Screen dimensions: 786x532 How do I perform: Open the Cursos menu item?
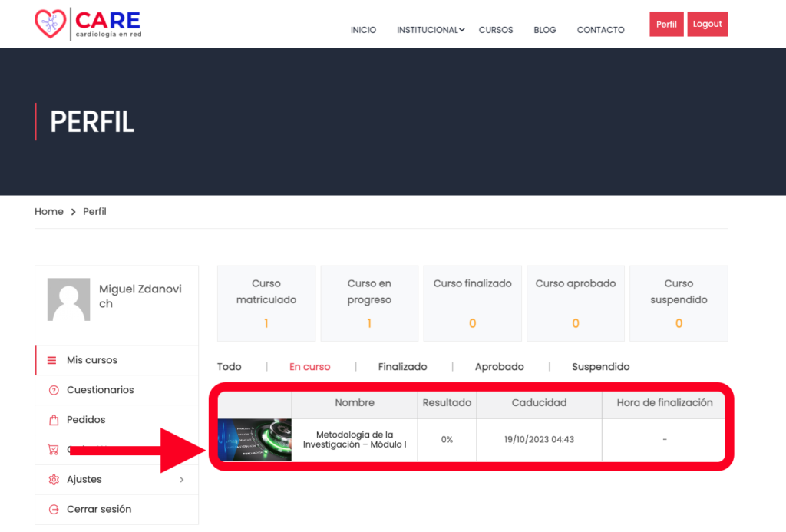coord(495,30)
